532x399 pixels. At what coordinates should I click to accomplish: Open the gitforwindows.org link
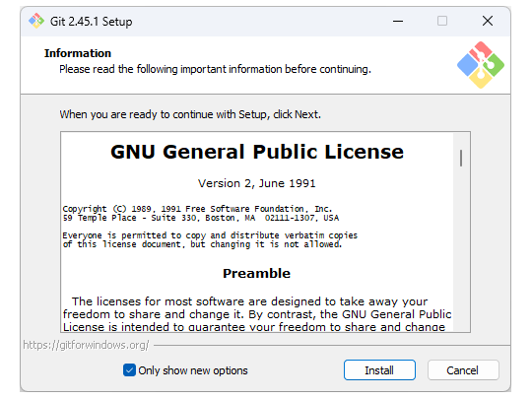[86, 345]
